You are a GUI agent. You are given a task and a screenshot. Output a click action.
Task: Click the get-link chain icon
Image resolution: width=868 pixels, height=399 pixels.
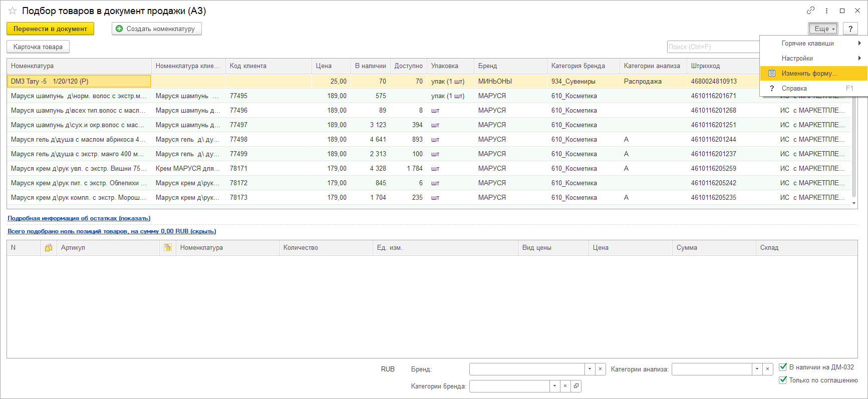(810, 11)
